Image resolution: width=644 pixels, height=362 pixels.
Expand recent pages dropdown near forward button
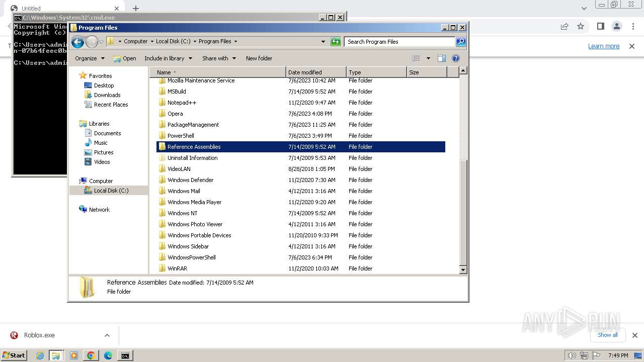(101, 42)
